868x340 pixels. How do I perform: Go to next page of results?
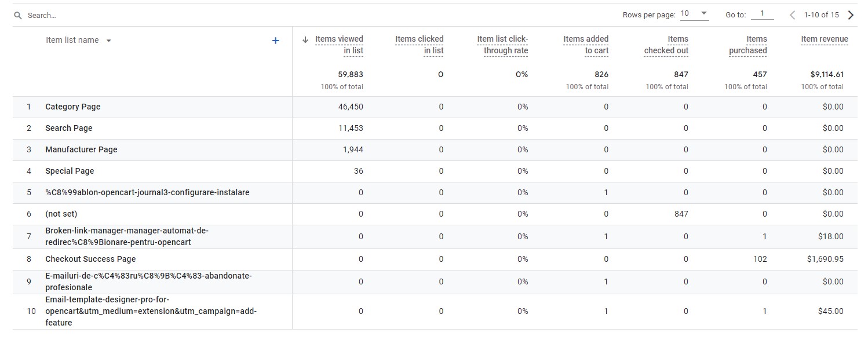click(x=851, y=15)
